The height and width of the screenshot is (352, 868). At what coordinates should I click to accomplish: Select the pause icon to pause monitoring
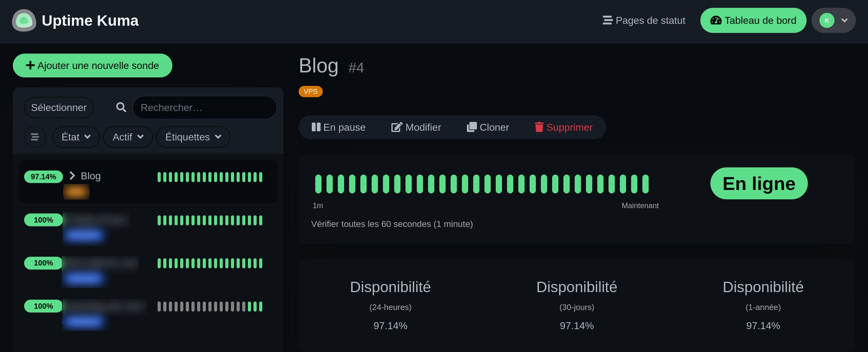(x=316, y=127)
